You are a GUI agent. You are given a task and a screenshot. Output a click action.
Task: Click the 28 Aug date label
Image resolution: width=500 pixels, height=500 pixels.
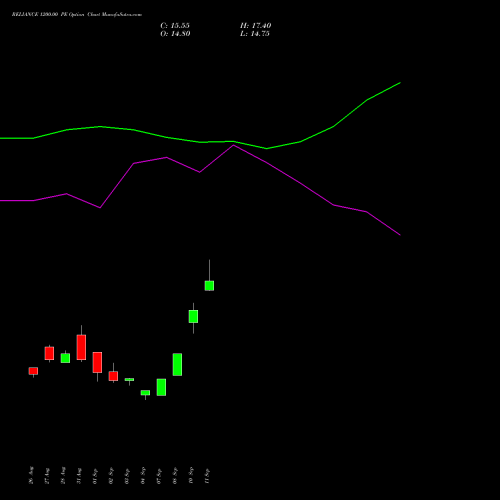pos(63,475)
